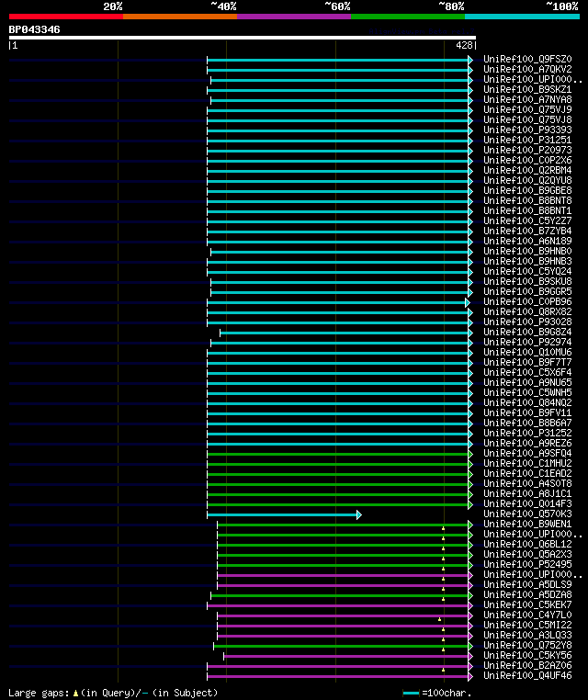Click the UniRef100_Q752Y8 label

[527, 646]
